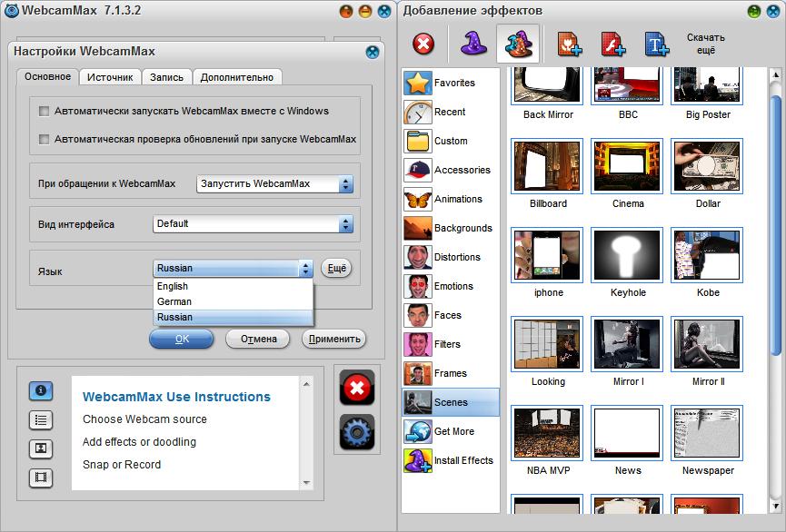
Task: Select the Billboard scene thumbnail
Action: click(547, 166)
